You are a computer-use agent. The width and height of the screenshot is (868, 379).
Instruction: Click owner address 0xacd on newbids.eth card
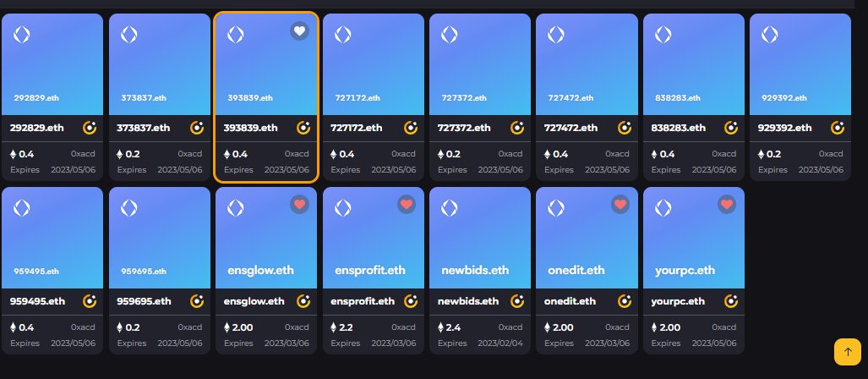[x=510, y=327]
